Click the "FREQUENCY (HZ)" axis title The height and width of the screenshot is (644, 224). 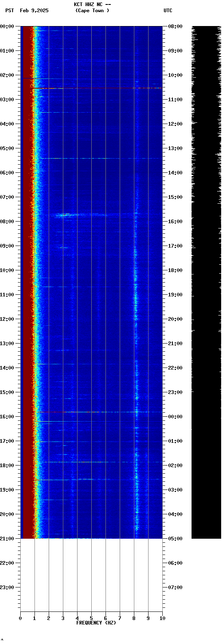tap(96, 623)
